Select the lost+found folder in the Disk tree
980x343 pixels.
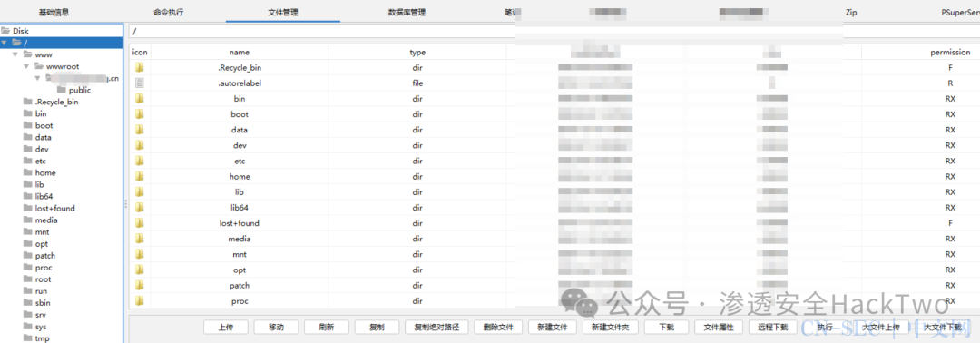click(x=55, y=209)
